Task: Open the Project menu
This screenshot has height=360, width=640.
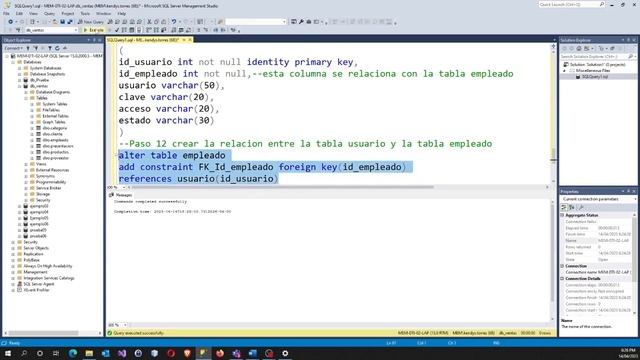Action: click(68, 13)
